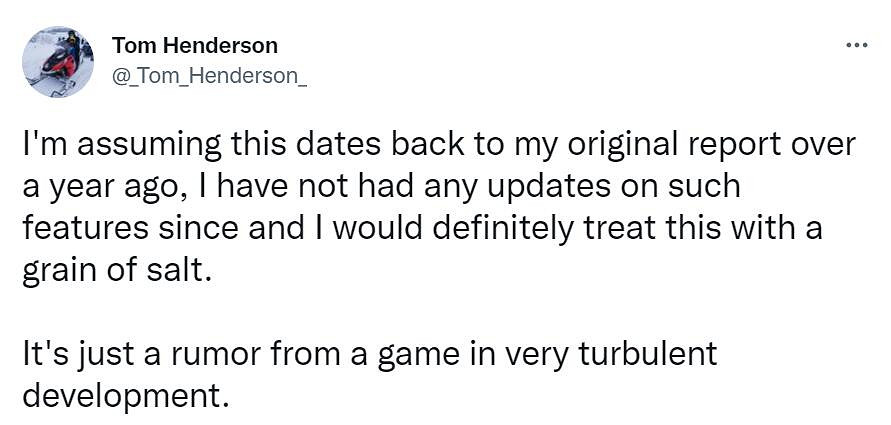Click the sentence starting "It's just a rumor"
The width and height of the screenshot is (891, 425).
coord(370,355)
